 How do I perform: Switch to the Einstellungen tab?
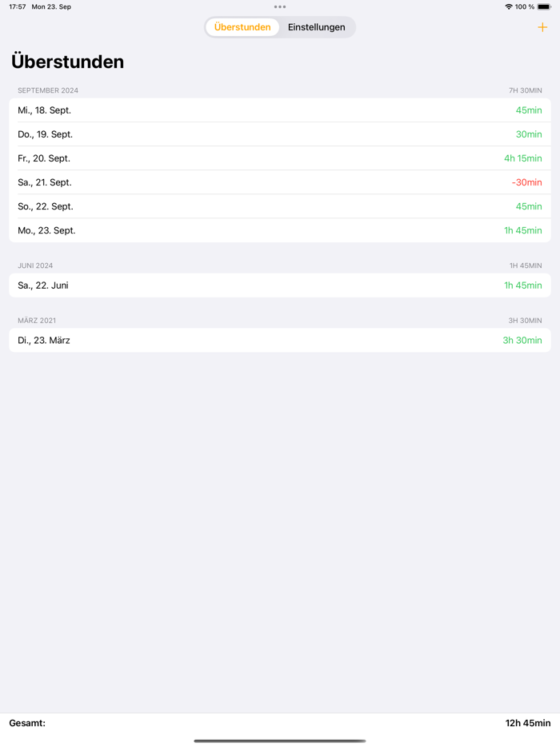point(317,26)
